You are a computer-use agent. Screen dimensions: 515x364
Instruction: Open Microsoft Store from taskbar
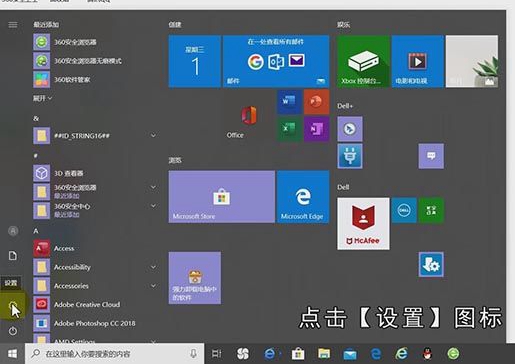pos(298,354)
